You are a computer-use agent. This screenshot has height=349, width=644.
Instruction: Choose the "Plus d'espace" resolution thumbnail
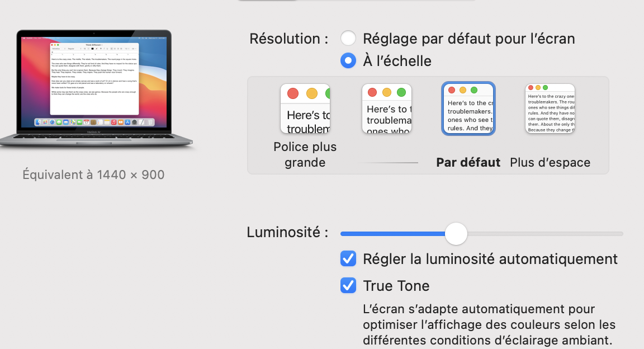(550, 109)
